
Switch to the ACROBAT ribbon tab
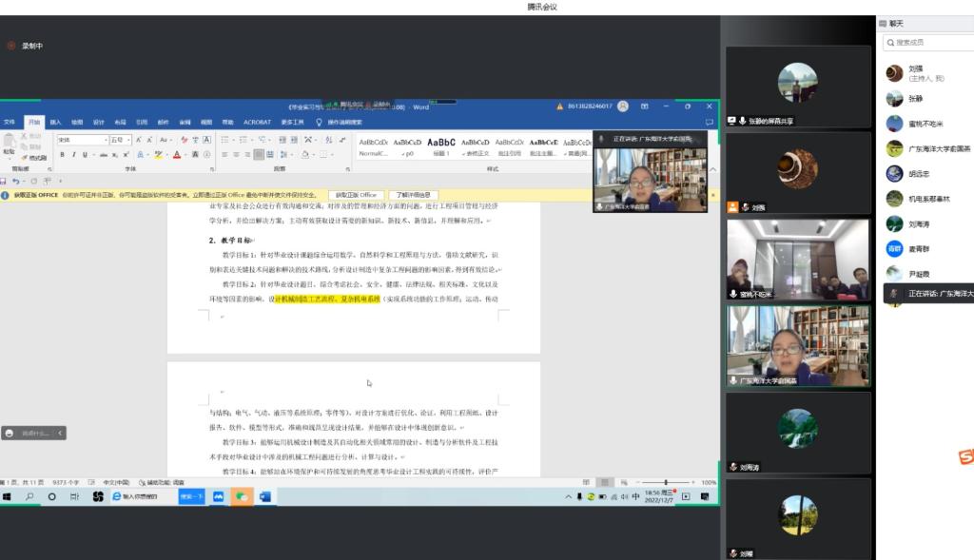(257, 122)
